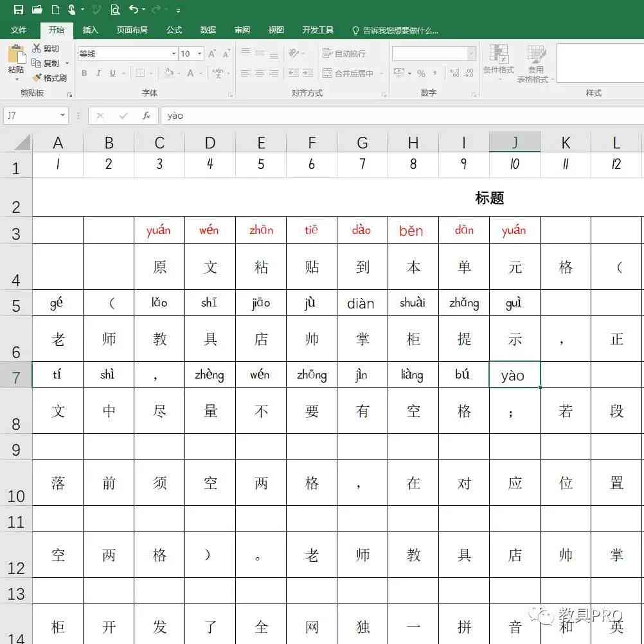This screenshot has height=644, width=644.
Task: Switch to the 页面布局 tab
Action: click(132, 30)
